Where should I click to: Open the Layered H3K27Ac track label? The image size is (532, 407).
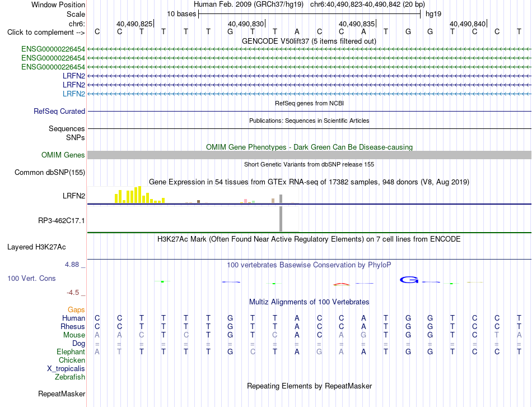pos(36,247)
